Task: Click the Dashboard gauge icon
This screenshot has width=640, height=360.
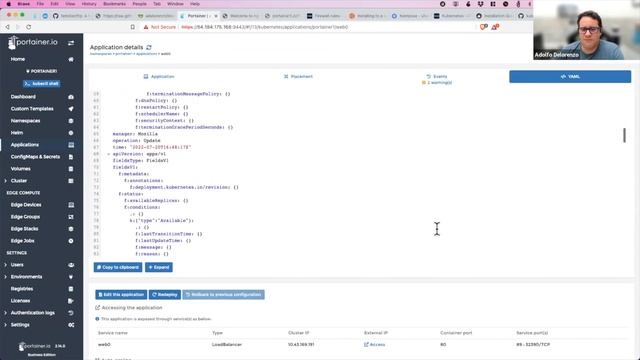Action: 71,97
